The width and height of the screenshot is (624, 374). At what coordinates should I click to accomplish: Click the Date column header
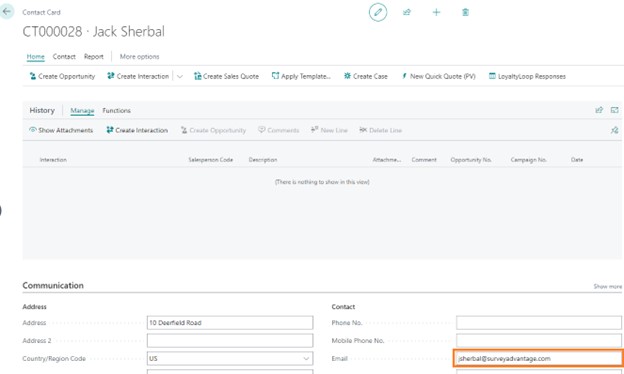coord(577,160)
